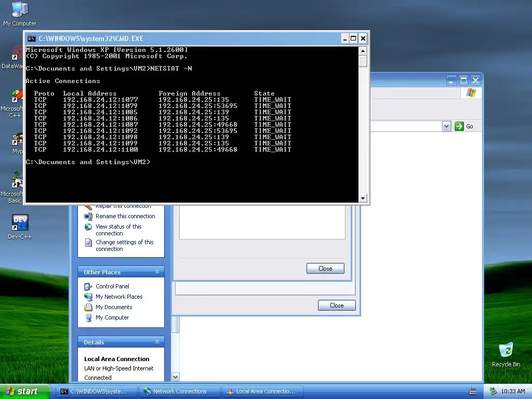Screen dimensions: 532x399
Task: Click Rename this connection link
Action: click(125, 216)
